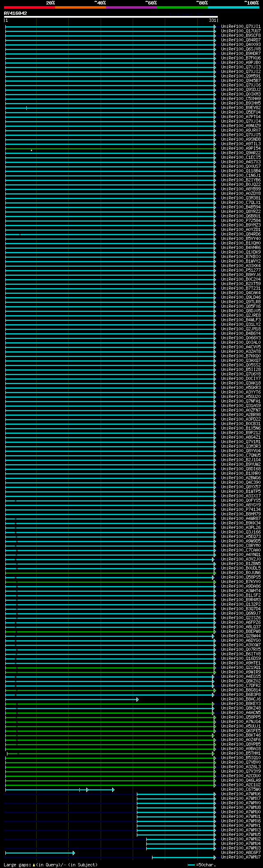Open the UniRef100_Q17UU7 hit label
Viewport: 263px width, 868px height.
coord(241,31)
